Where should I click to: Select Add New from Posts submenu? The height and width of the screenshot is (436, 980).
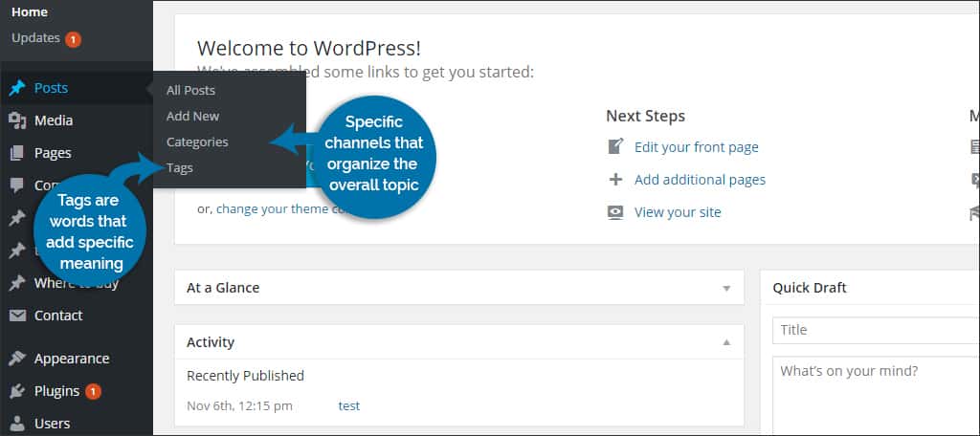point(192,117)
